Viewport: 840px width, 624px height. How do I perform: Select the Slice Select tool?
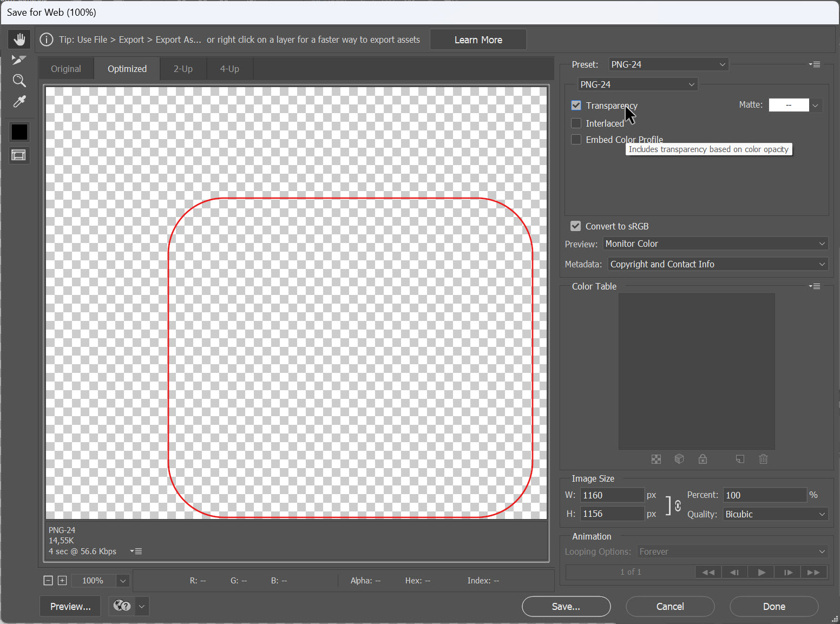pyautogui.click(x=19, y=60)
